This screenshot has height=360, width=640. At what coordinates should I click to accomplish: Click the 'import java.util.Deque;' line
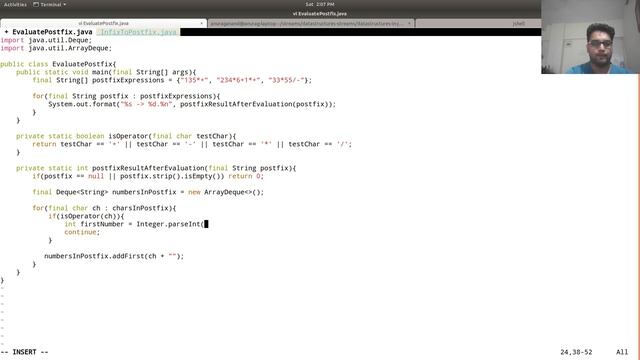(46, 40)
